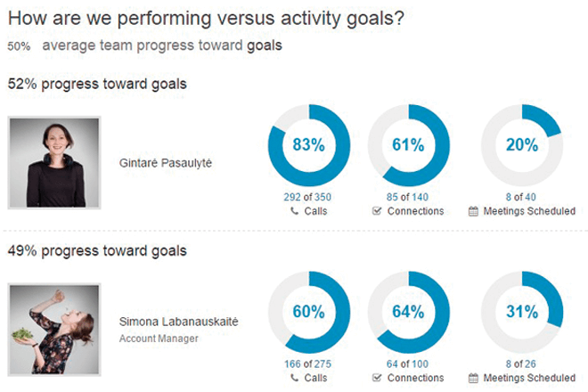
Task: Click the 292 of 350 calls count
Action: pos(307,197)
